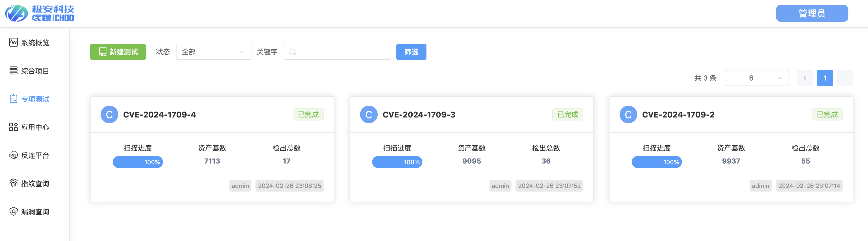Click the 应用中心 grid icon
Screen dimensions: 868x241
coord(14,127)
